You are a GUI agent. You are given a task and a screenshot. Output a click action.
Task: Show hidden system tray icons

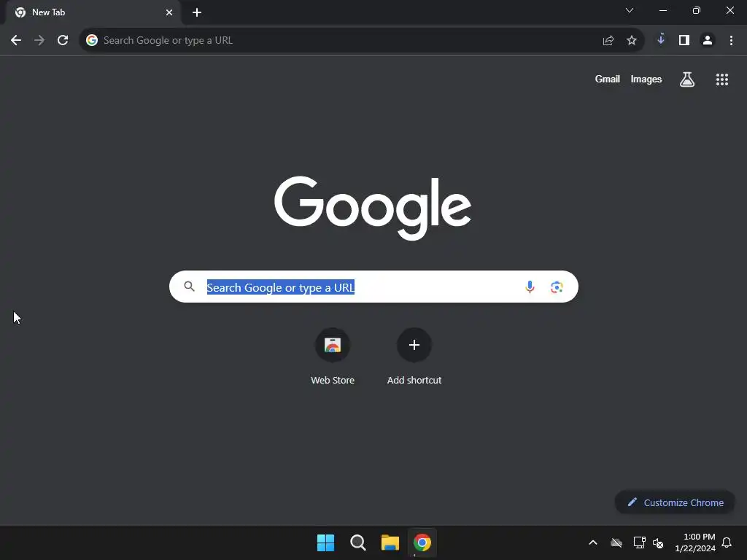593,542
